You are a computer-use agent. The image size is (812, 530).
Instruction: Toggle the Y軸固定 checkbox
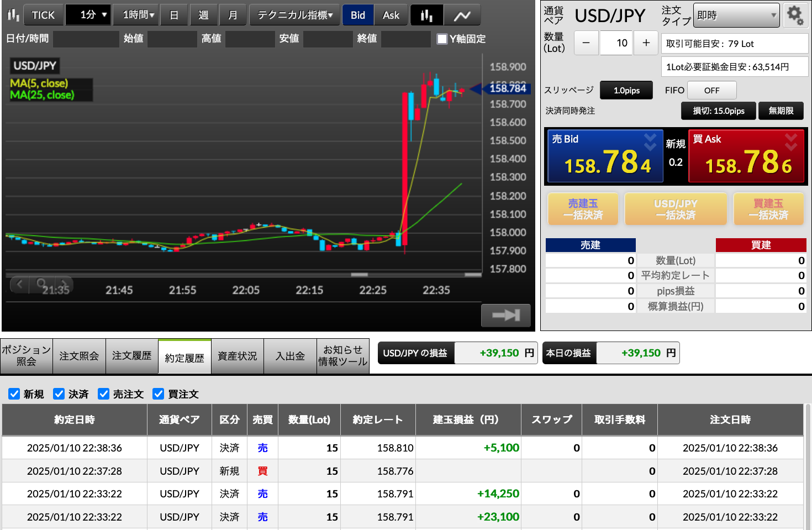tap(442, 39)
